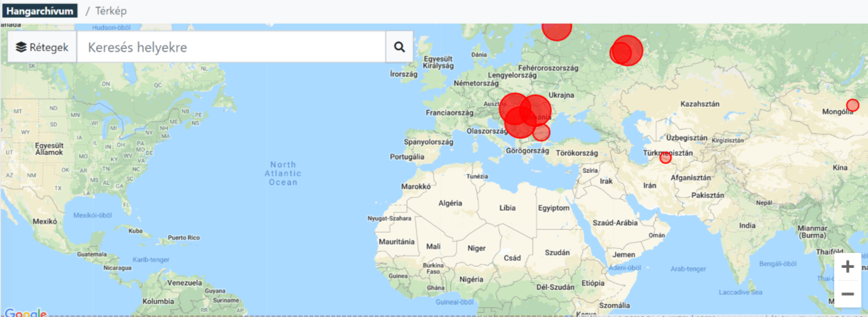The image size is (868, 317).
Task: Open the Google logo link
Action: (x=25, y=312)
